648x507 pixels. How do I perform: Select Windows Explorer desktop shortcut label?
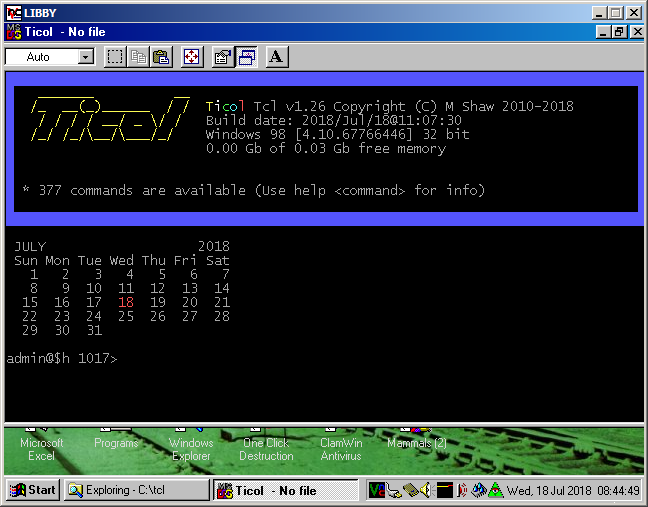click(x=191, y=449)
